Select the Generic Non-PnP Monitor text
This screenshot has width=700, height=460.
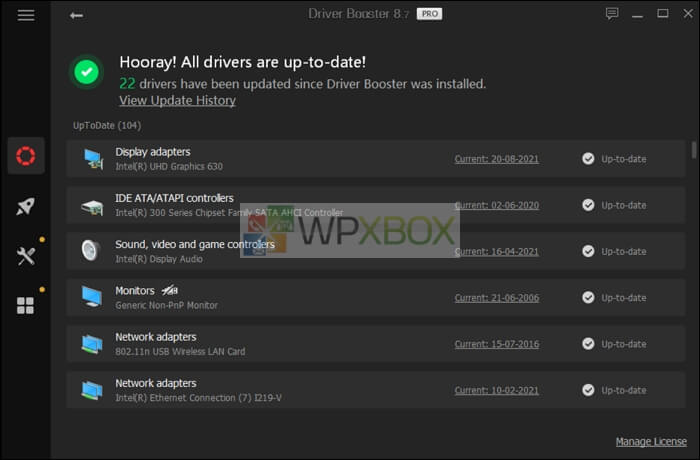coord(167,305)
